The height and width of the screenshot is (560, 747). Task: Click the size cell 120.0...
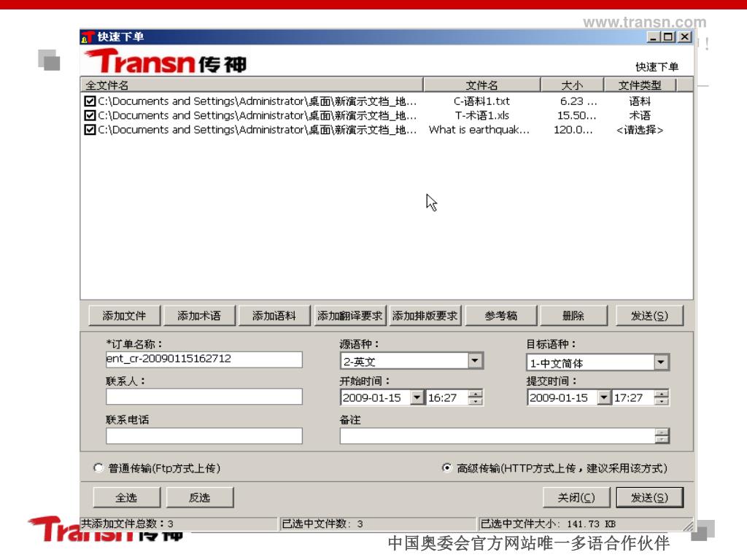573,130
